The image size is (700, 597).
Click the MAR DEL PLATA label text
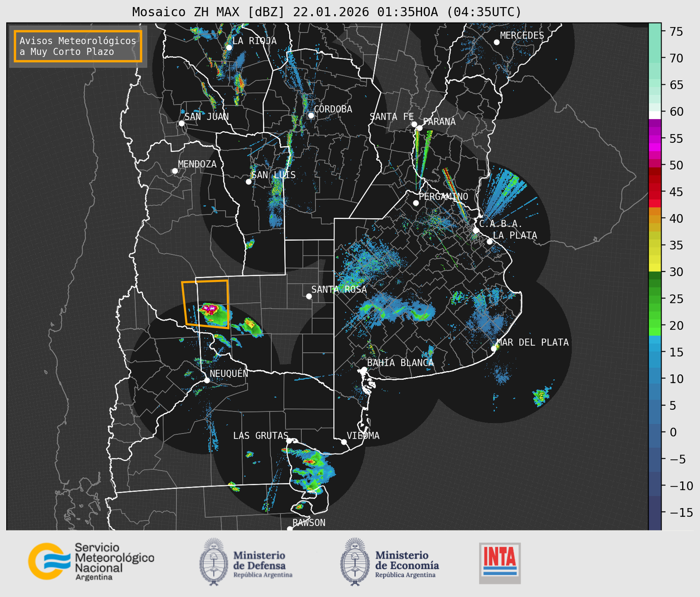point(532,342)
